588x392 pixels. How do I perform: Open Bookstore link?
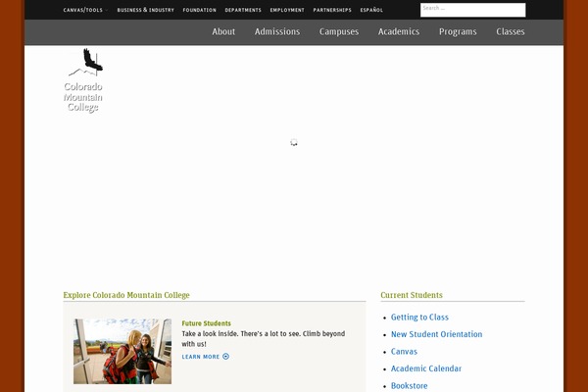[409, 386]
